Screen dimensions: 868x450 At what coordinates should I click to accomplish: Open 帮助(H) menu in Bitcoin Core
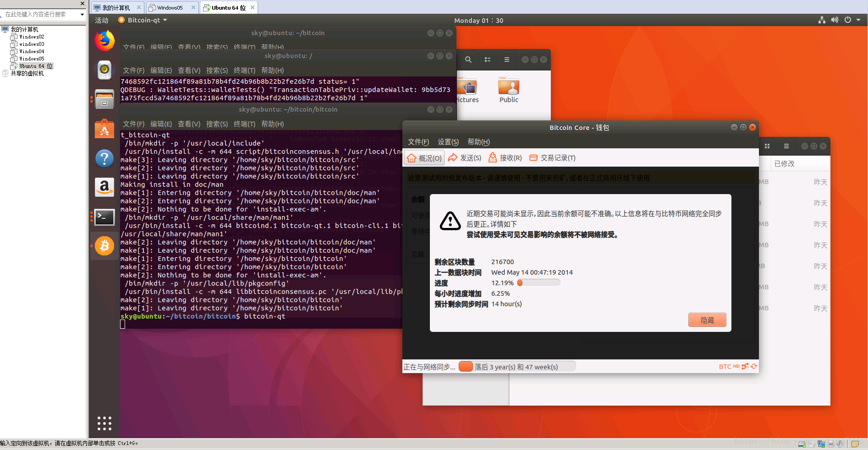click(x=478, y=142)
